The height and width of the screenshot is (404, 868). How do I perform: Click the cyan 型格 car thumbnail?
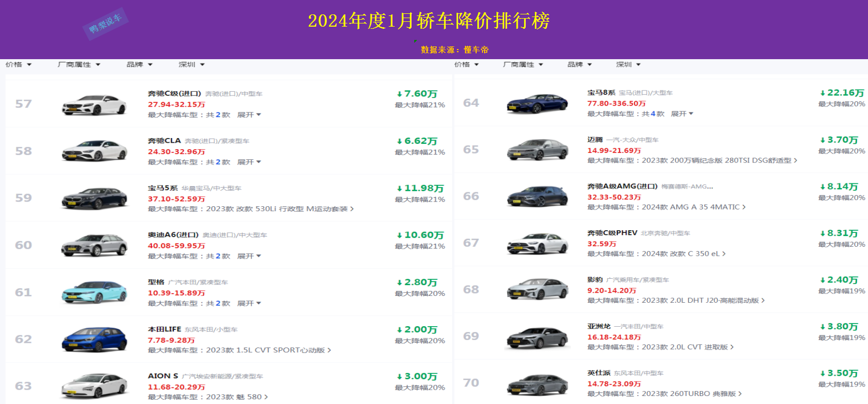tap(94, 293)
